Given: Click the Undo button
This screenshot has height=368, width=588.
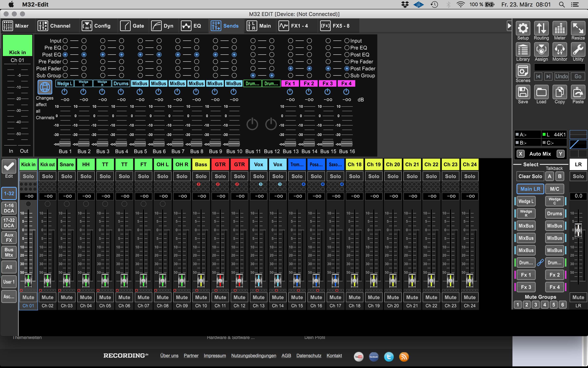Looking at the screenshot, I should [561, 76].
